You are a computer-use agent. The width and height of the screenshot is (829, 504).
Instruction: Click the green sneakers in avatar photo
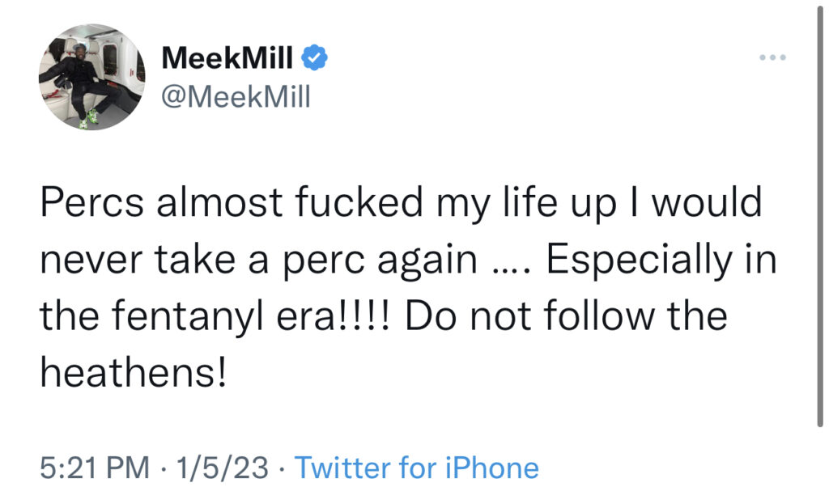point(90,119)
